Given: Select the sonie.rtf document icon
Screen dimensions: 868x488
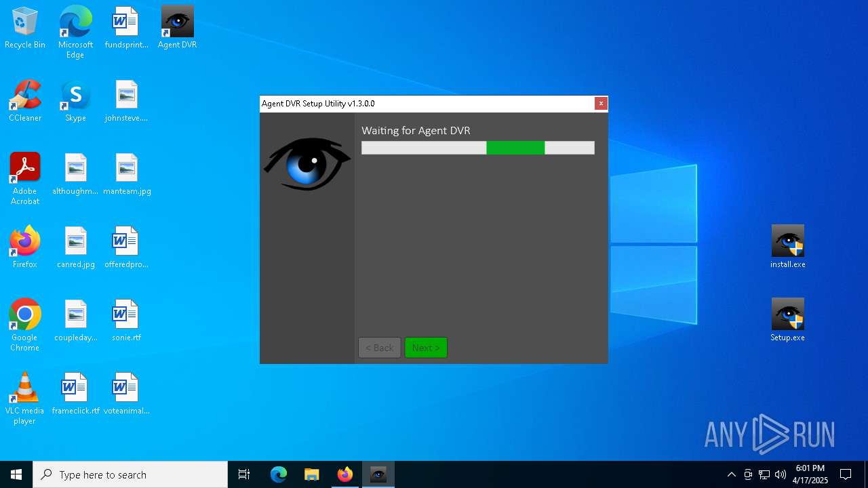Looking at the screenshot, I should pyautogui.click(x=126, y=321).
